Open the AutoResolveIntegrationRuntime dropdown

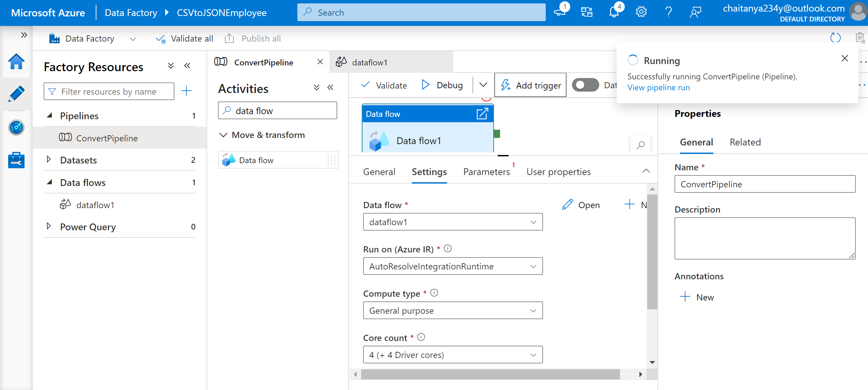coord(453,266)
